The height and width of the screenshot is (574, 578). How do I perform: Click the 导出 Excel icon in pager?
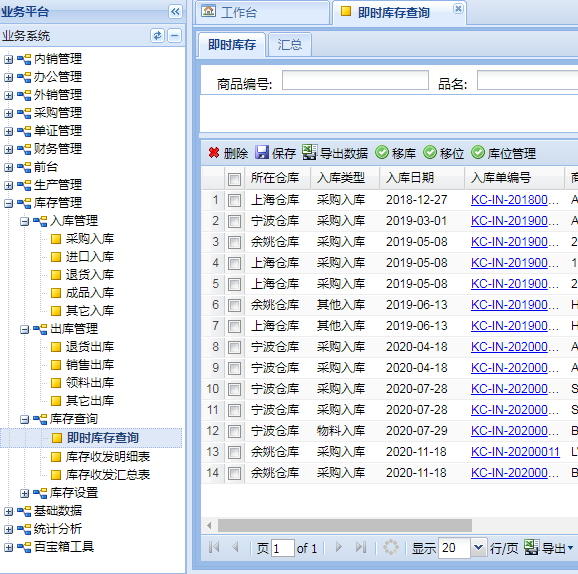click(x=531, y=547)
